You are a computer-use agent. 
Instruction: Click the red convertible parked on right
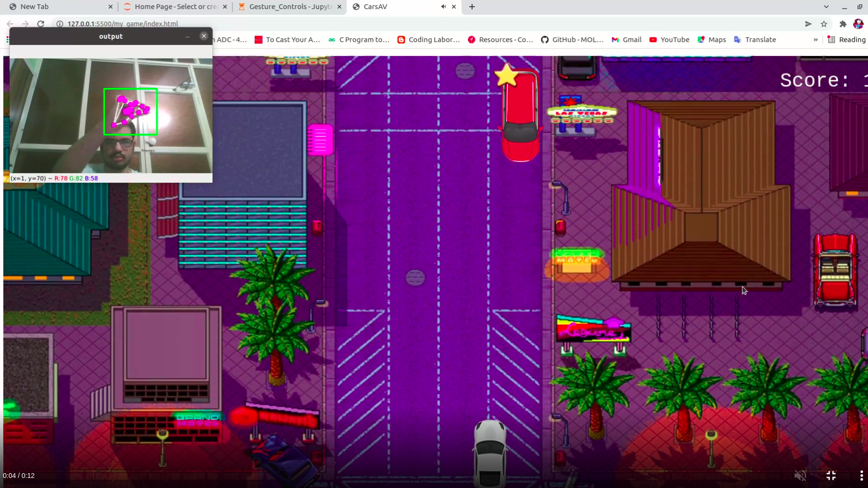pyautogui.click(x=836, y=271)
